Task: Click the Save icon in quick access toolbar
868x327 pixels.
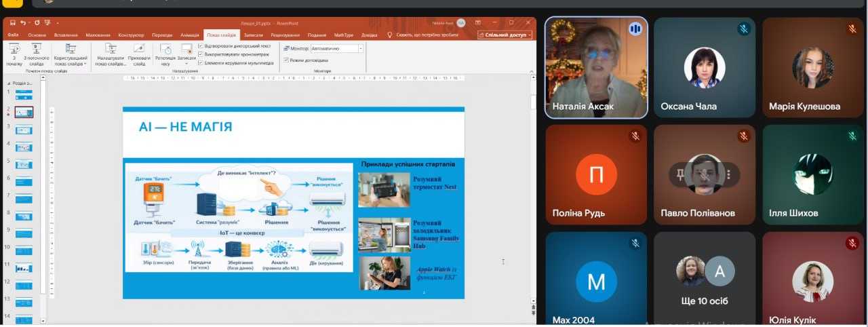Action: pyautogui.click(x=13, y=23)
